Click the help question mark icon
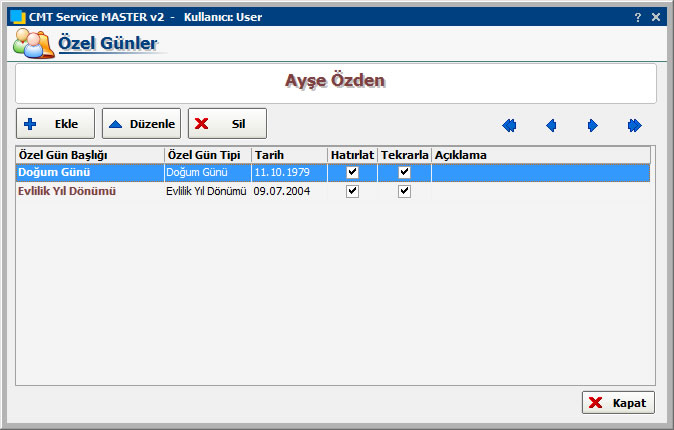This screenshot has height=430, width=674. 638,17
